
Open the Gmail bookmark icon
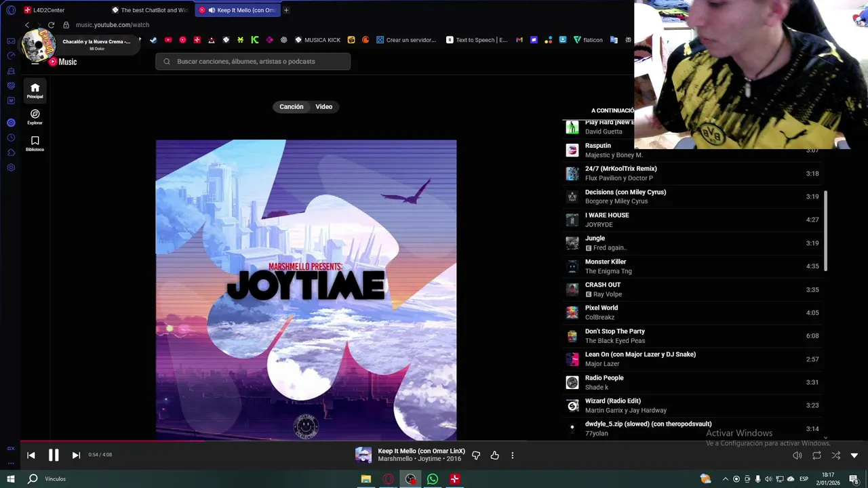(519, 40)
